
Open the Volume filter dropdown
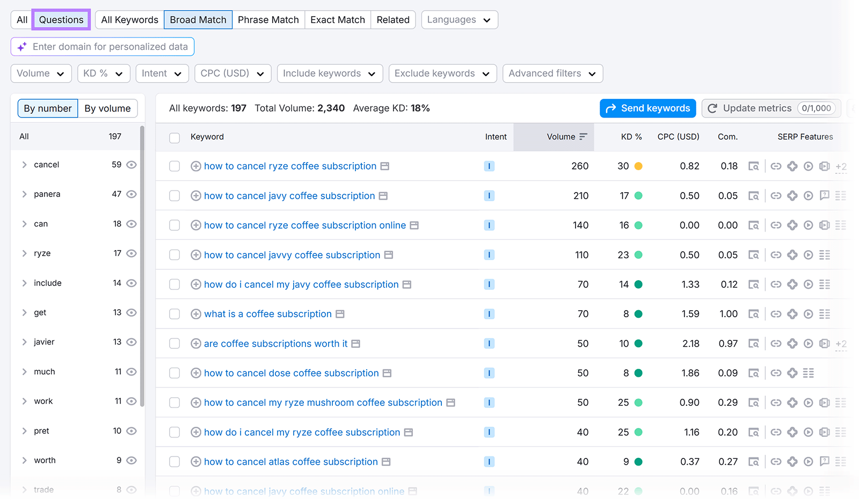41,74
